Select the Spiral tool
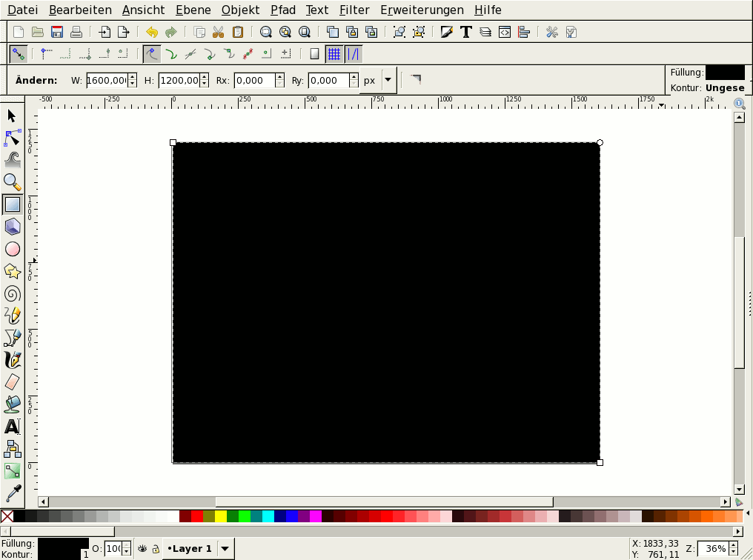 tap(13, 293)
